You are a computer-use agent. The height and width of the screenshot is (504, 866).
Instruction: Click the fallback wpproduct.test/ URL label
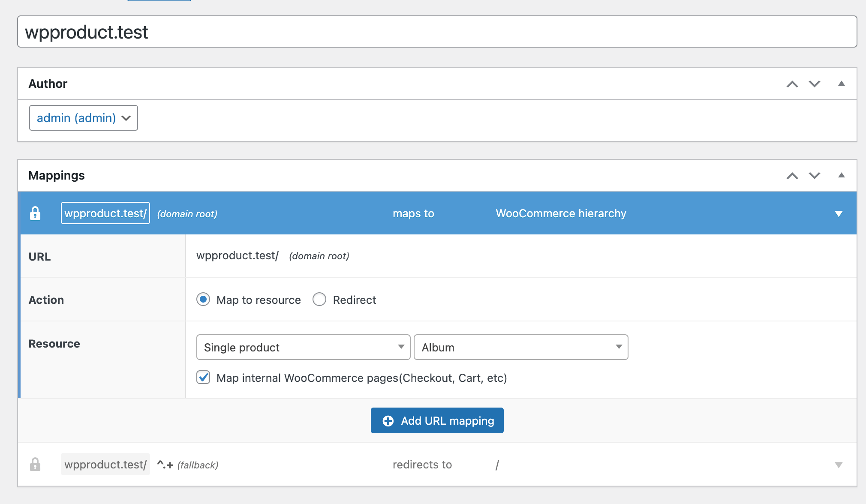[x=105, y=465]
